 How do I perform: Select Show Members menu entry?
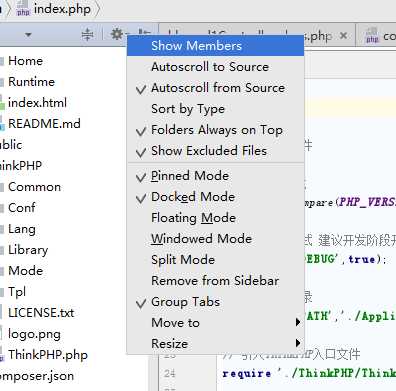tap(215, 46)
